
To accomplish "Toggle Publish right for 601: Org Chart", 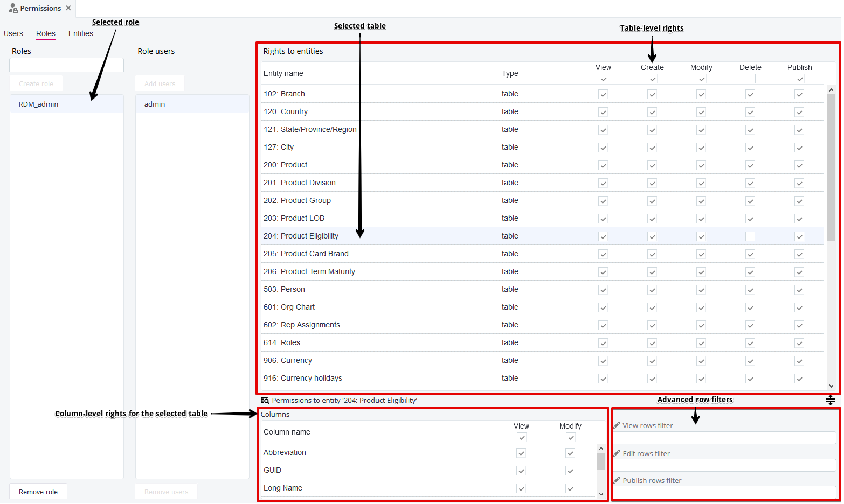I will (799, 307).
